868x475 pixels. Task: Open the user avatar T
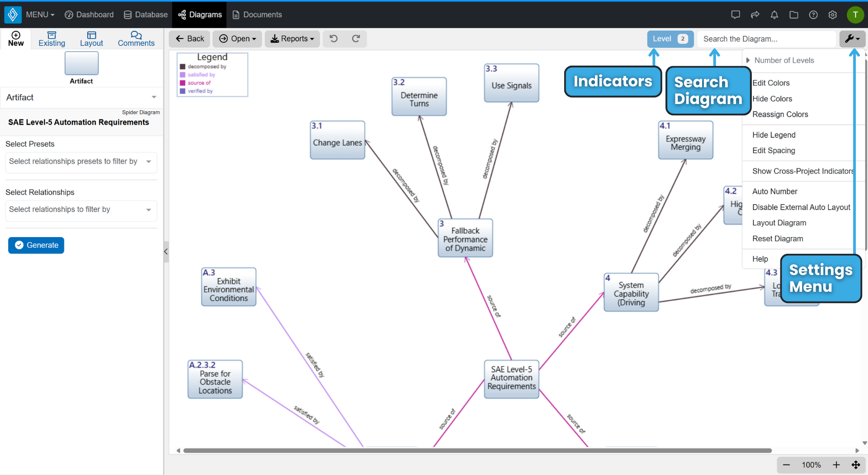click(x=855, y=14)
